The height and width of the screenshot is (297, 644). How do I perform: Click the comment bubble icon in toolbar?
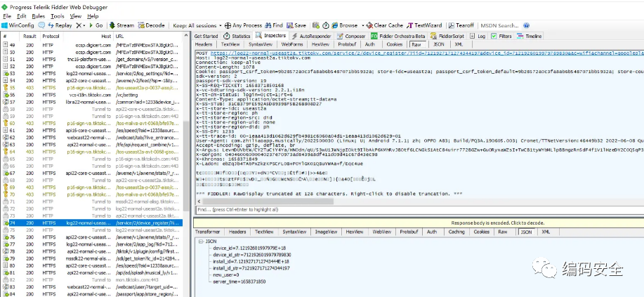[41, 25]
